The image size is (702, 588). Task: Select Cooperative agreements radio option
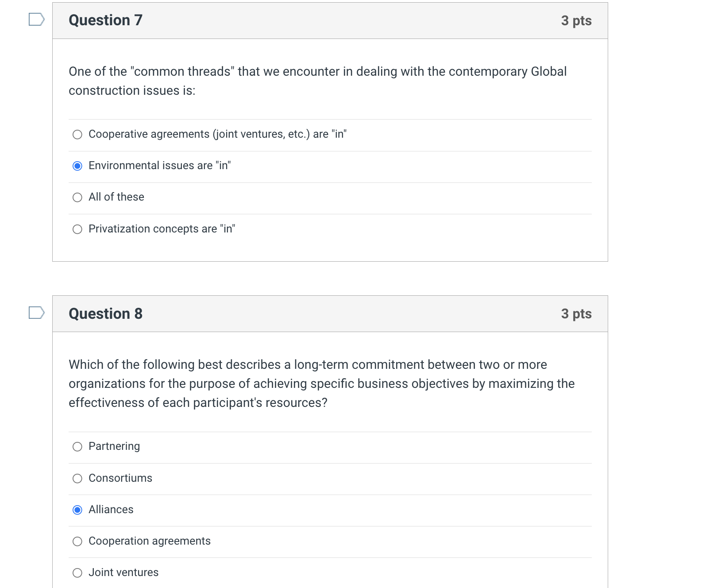click(77, 135)
